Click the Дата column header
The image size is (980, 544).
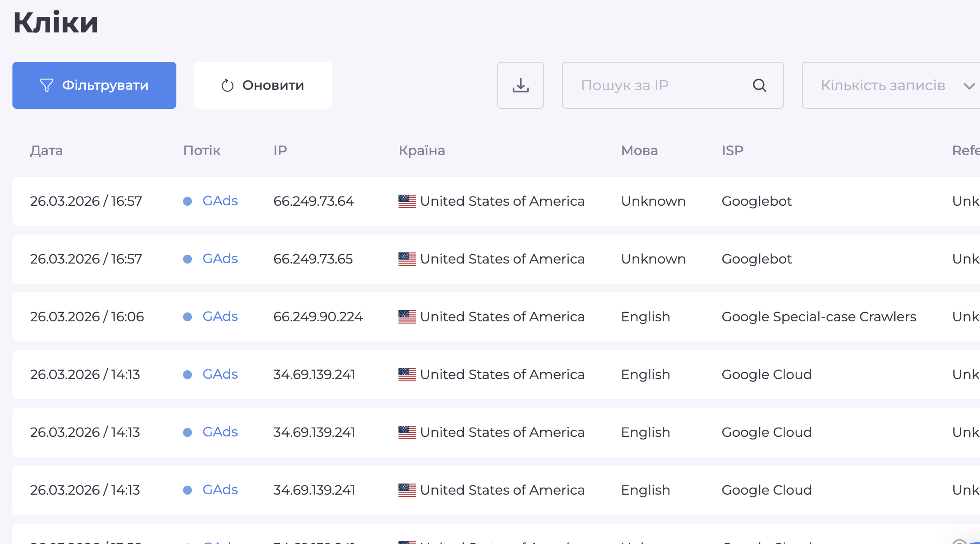pyautogui.click(x=46, y=151)
